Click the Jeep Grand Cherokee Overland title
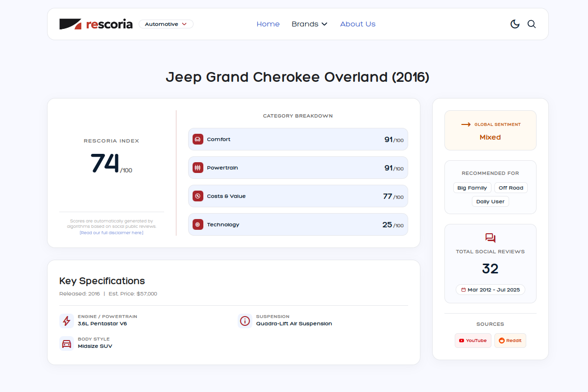588x392 pixels. tap(297, 77)
